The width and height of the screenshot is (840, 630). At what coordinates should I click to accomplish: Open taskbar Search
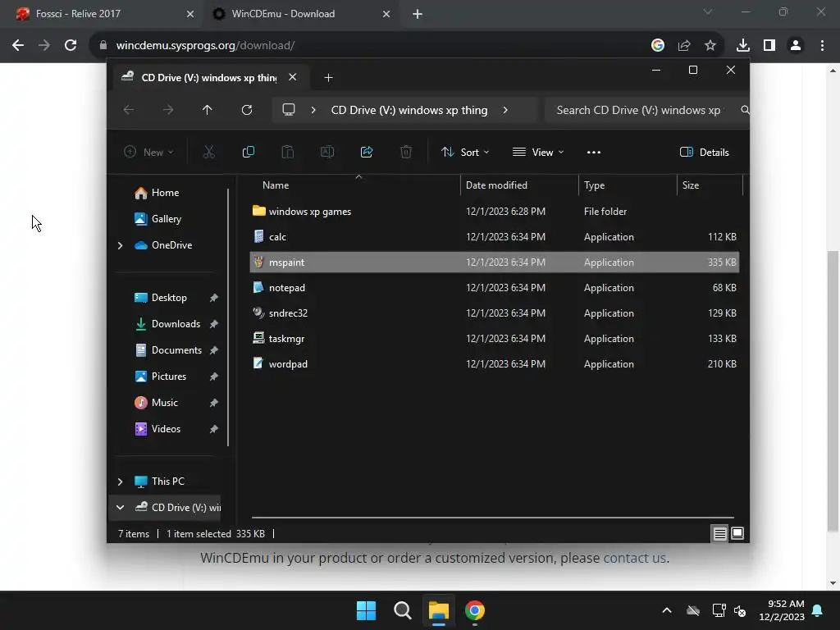coord(402,610)
